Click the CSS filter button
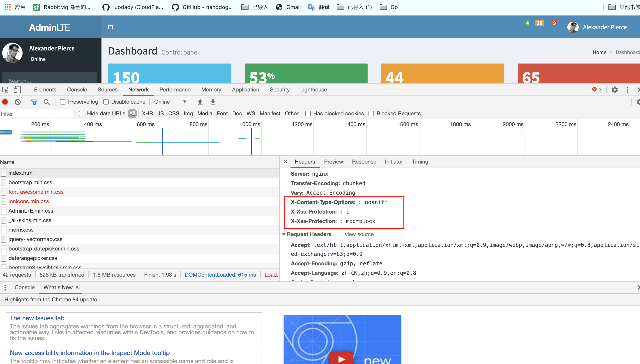Screen dimensions: 640x364 [x=174, y=114]
